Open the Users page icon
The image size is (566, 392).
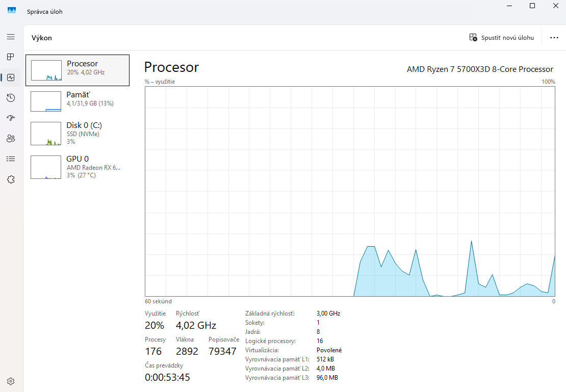(x=11, y=139)
